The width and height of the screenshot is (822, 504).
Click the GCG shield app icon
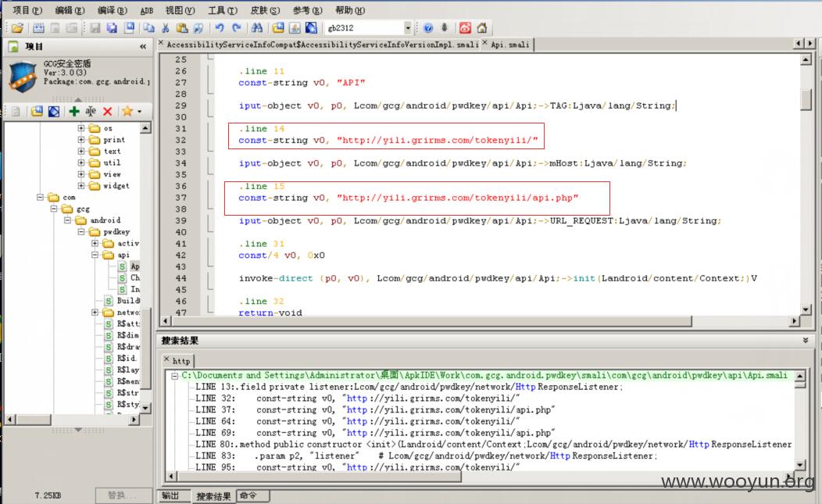tap(23, 77)
